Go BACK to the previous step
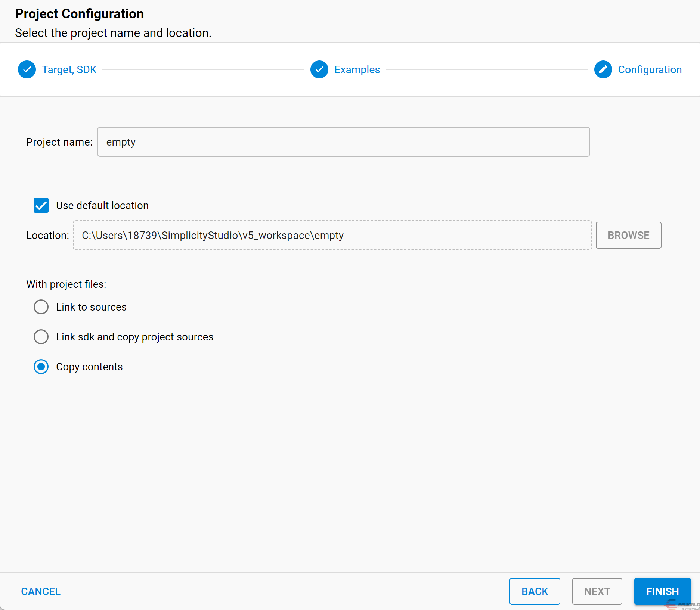700x610 pixels. (x=535, y=591)
